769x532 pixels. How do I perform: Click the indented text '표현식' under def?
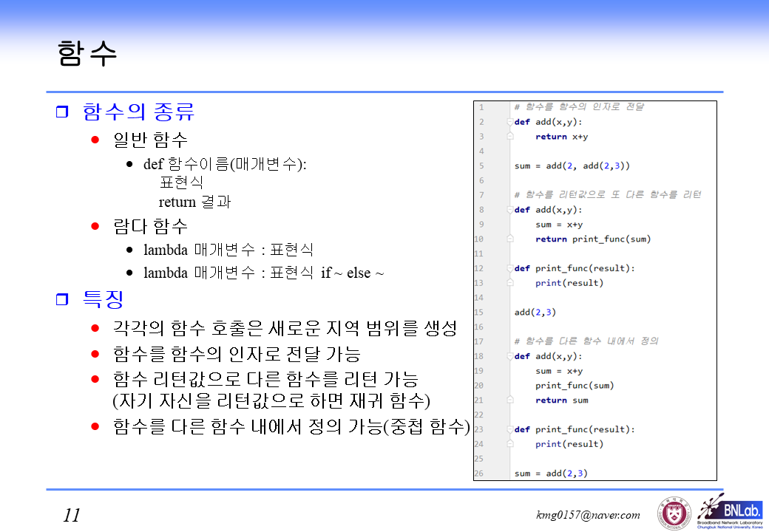[181, 183]
